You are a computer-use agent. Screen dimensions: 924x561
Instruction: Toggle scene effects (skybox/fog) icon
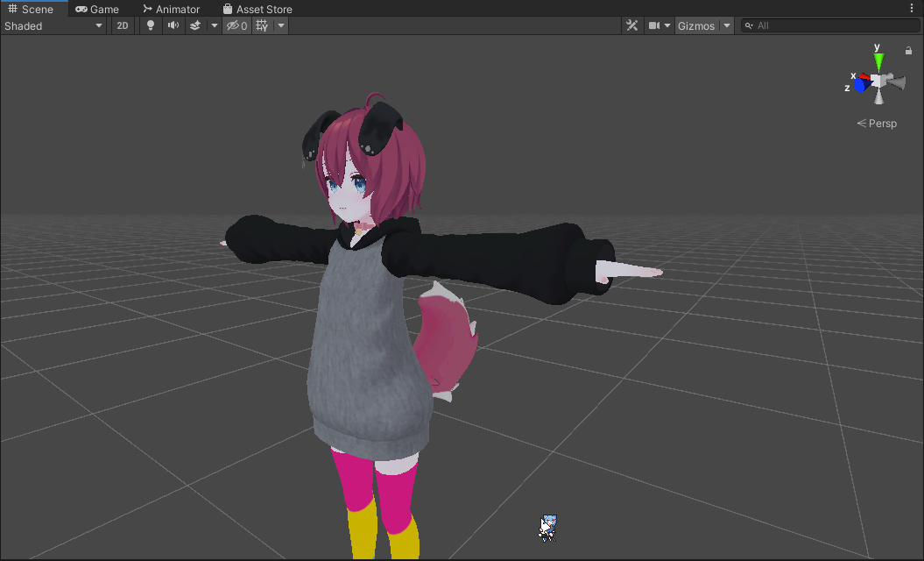(x=195, y=25)
